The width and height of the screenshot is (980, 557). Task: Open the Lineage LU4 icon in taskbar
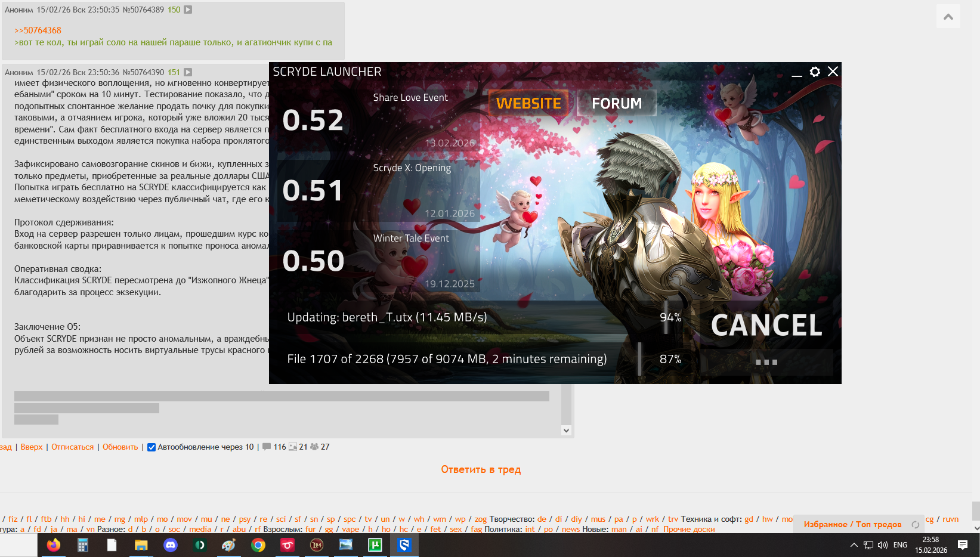pos(316,545)
